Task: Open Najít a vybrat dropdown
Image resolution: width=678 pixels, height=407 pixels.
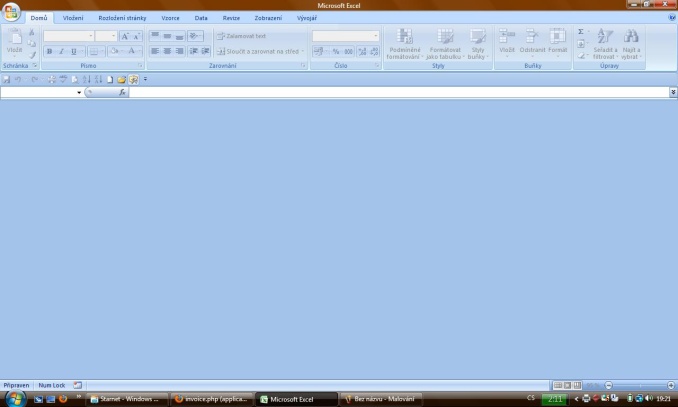Action: coord(631,44)
